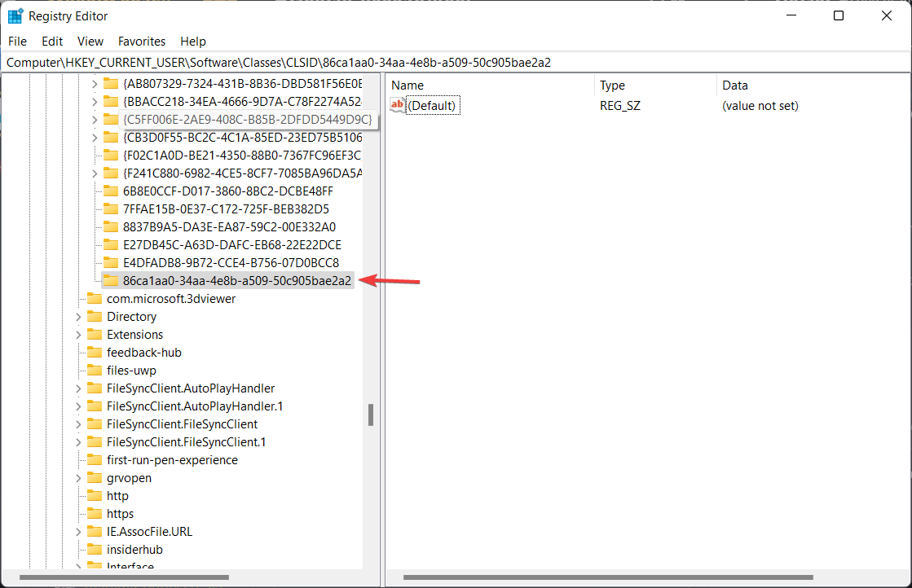Expand the {AB807329-7324-431B-8B36 key
The width and height of the screenshot is (912, 588).
coord(95,84)
